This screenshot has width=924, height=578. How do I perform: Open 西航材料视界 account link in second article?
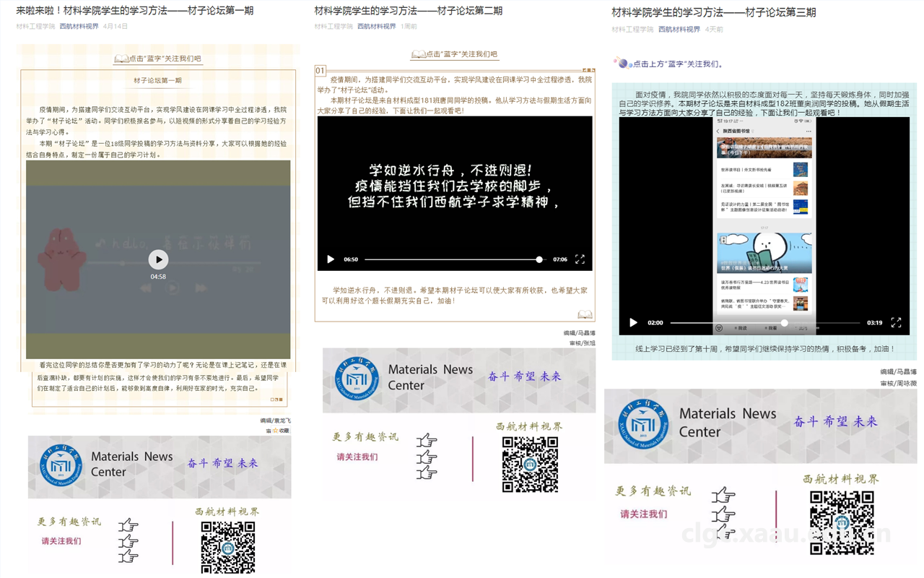coord(376,26)
